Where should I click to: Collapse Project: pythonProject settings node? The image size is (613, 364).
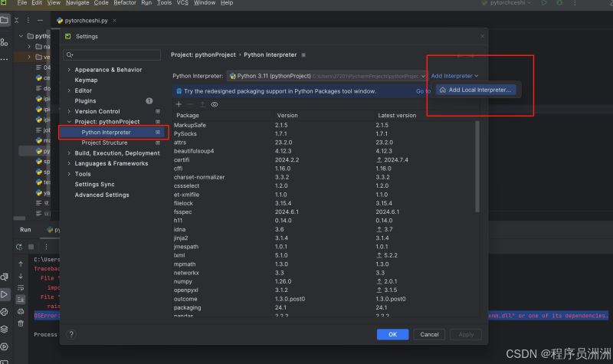coord(69,122)
